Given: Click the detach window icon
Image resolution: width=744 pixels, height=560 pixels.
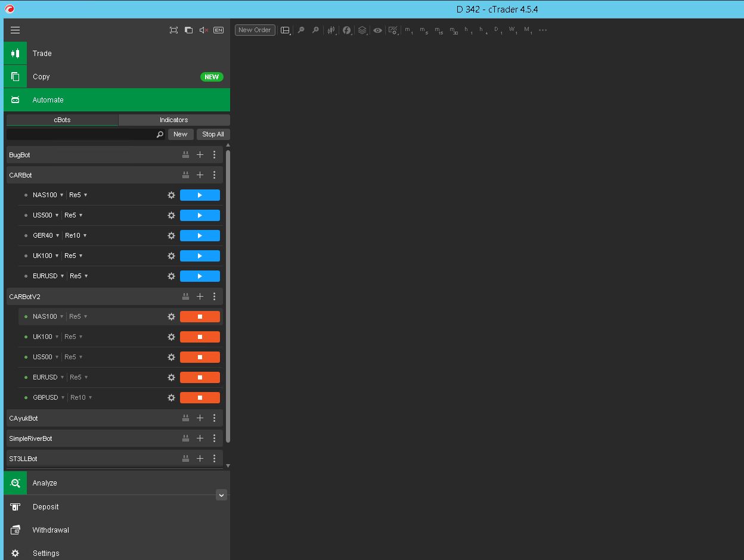Looking at the screenshot, I should (x=188, y=30).
